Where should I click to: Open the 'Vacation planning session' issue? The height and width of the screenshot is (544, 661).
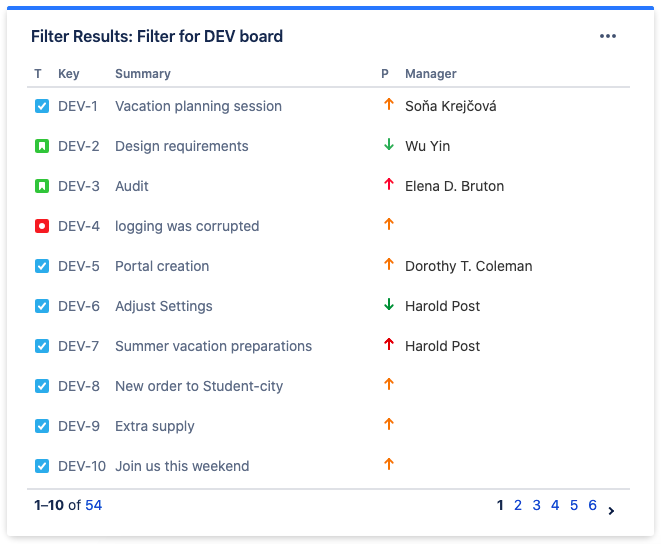tap(198, 106)
